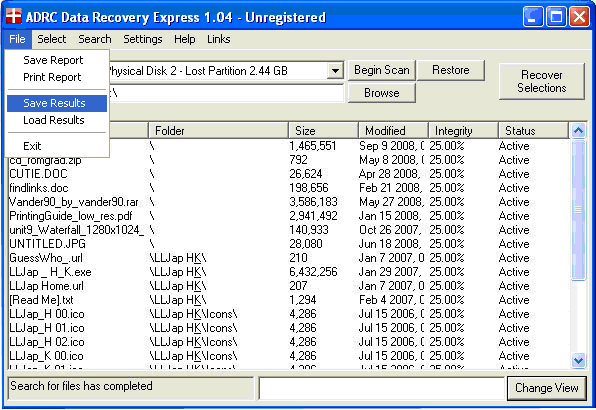Sort by Folder column header
The height and width of the screenshot is (410, 596).
[219, 131]
